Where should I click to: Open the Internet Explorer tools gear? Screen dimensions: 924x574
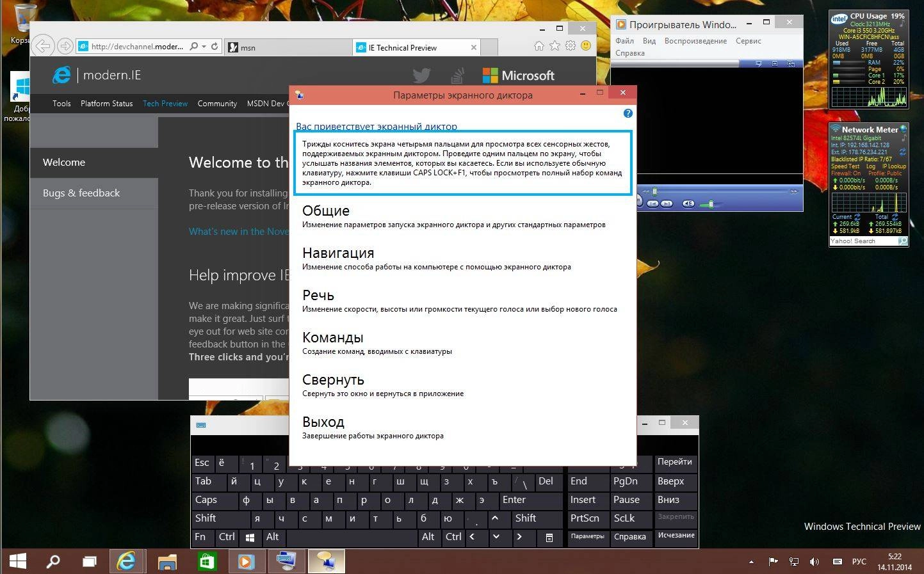point(570,46)
